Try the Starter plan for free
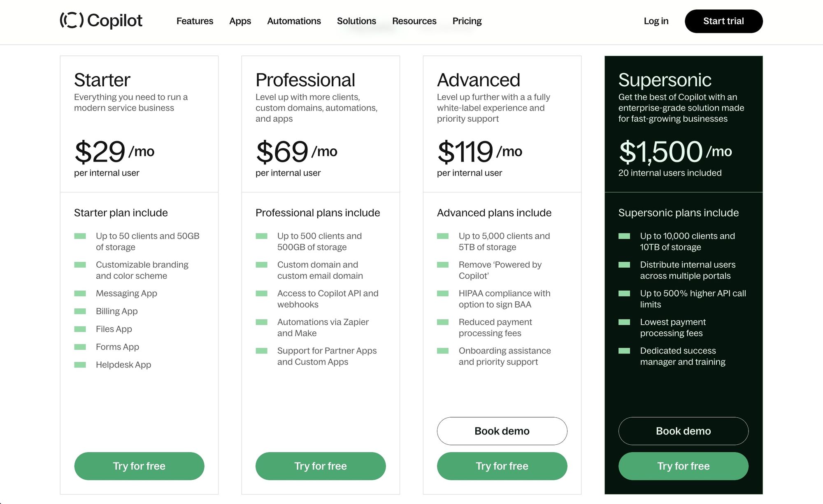Image resolution: width=823 pixels, height=504 pixels. (139, 466)
